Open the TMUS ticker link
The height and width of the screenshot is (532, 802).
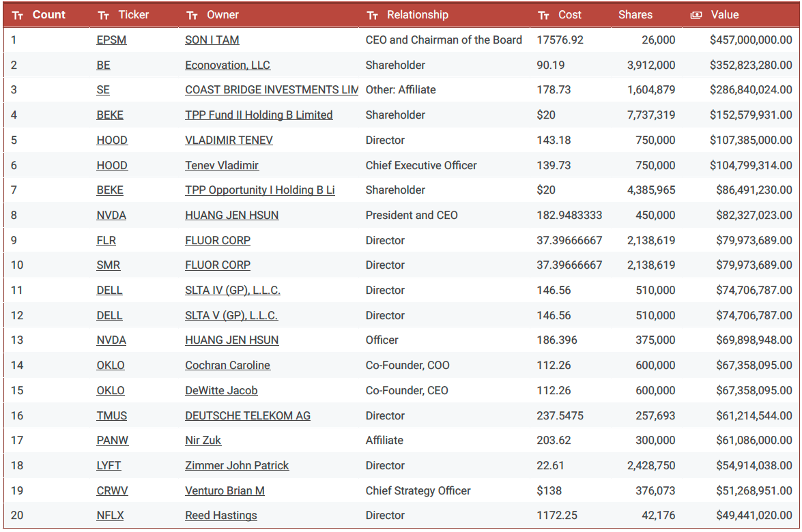[112, 415]
